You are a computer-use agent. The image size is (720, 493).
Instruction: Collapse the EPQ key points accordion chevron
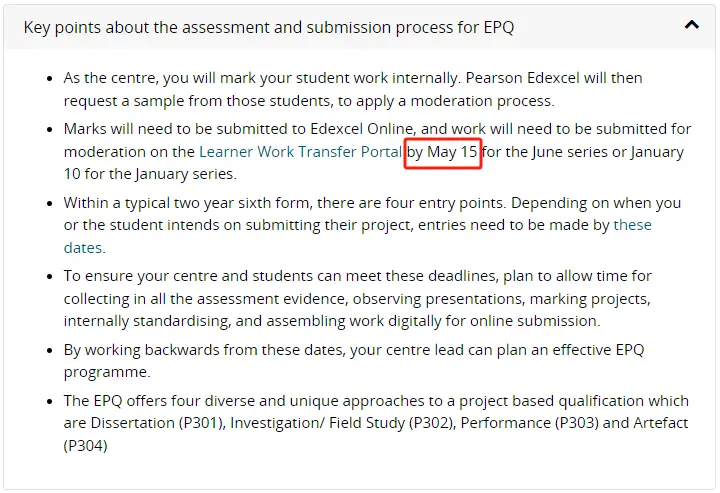692,25
